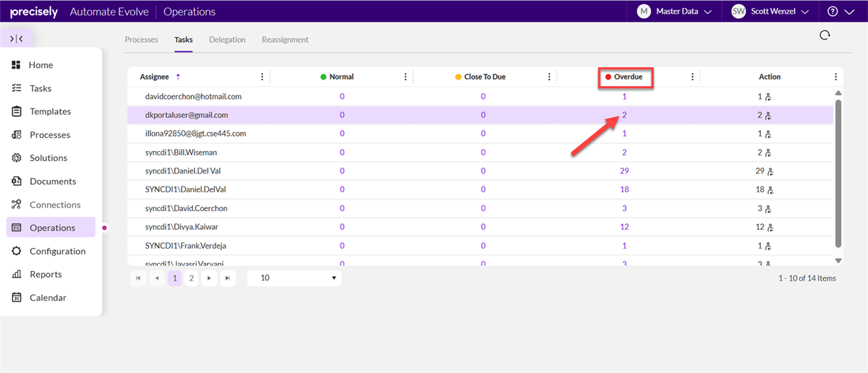Click the Tasks checklist icon in sidebar
Viewport: 868px width, 373px height.
pos(16,88)
